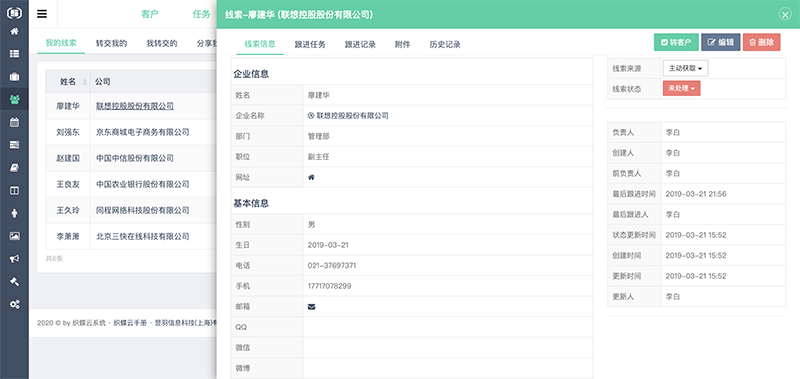The height and width of the screenshot is (379, 800).
Task: Sort by the 姓名 column arrows
Action: click(x=85, y=82)
